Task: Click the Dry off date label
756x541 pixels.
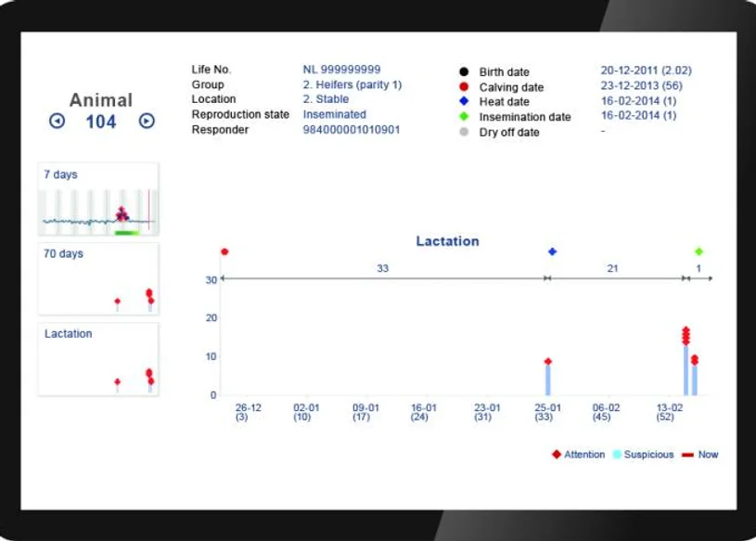Action: pyautogui.click(x=509, y=132)
